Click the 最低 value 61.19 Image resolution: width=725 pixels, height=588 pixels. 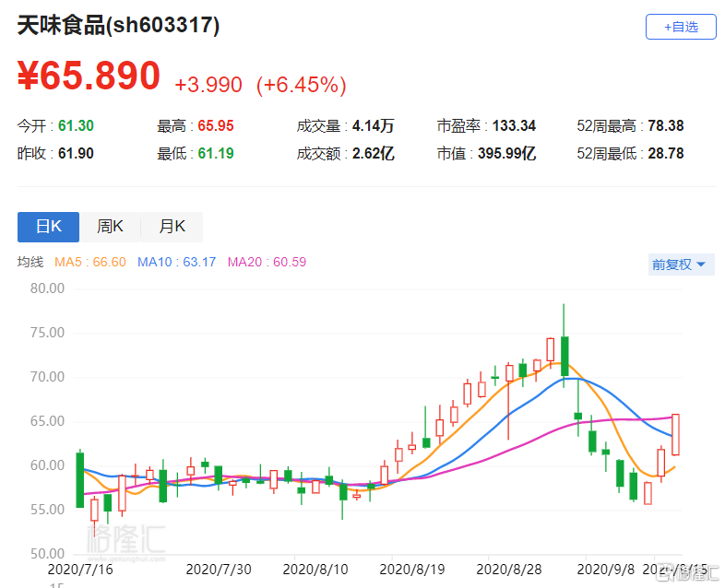click(216, 153)
